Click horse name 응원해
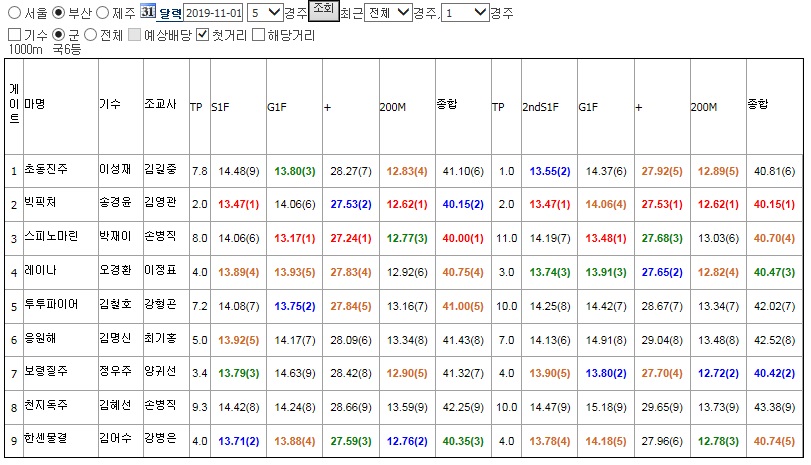This screenshot has height=465, width=811. tap(40, 338)
